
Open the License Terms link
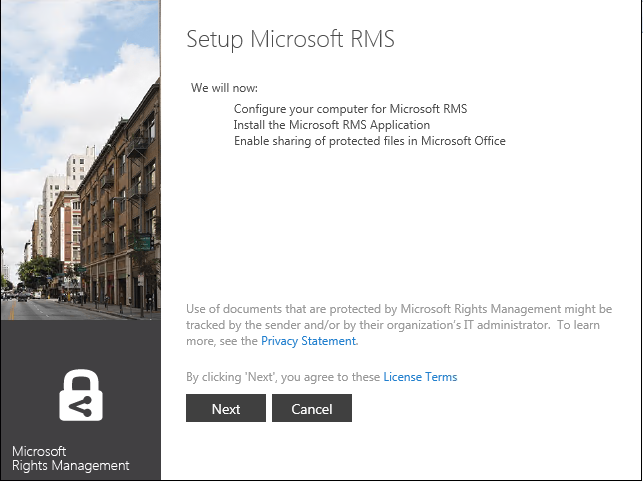(420, 377)
